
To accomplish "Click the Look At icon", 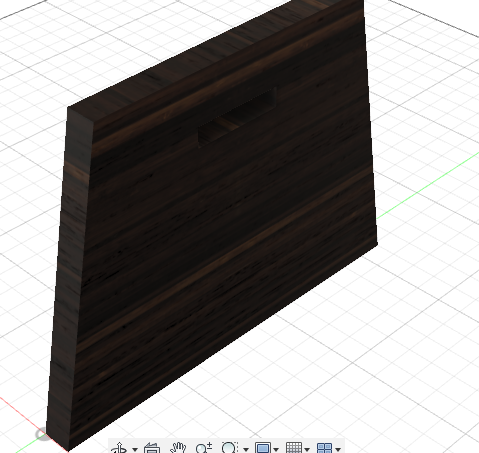I will (152, 448).
